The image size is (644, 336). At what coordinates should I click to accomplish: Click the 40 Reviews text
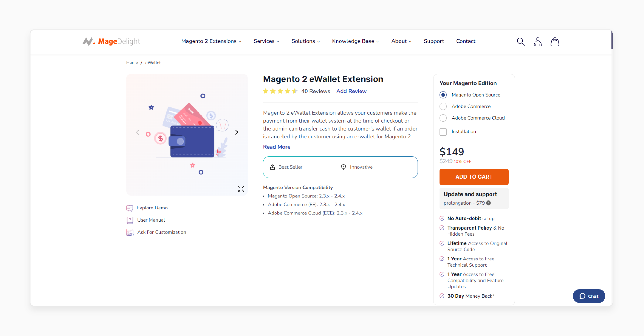point(316,91)
